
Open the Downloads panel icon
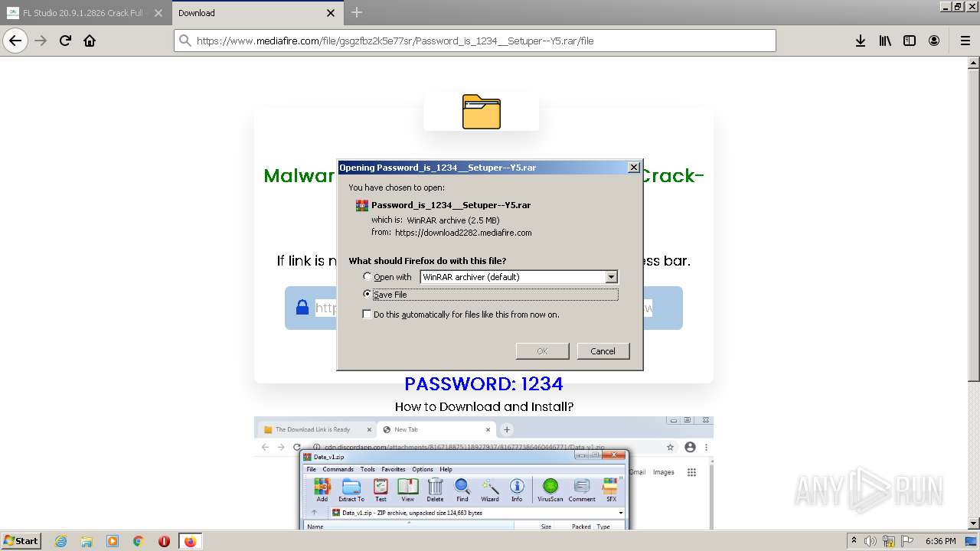(x=861, y=41)
